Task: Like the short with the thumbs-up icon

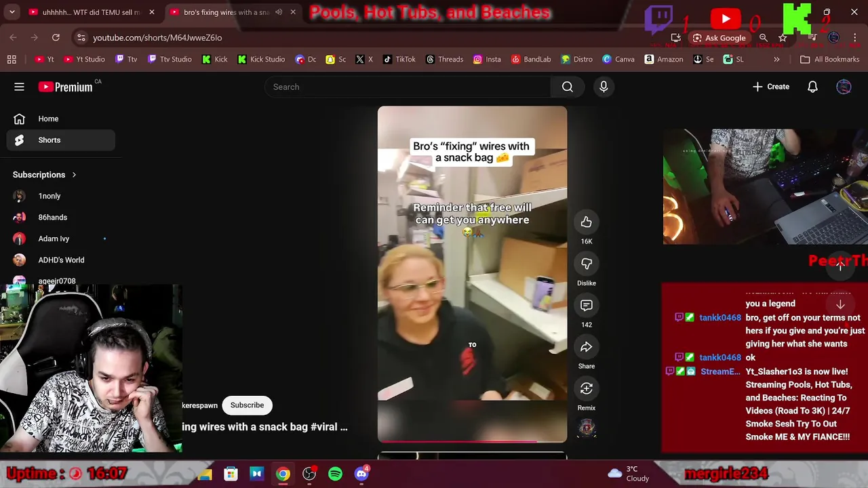Action: coord(587,222)
